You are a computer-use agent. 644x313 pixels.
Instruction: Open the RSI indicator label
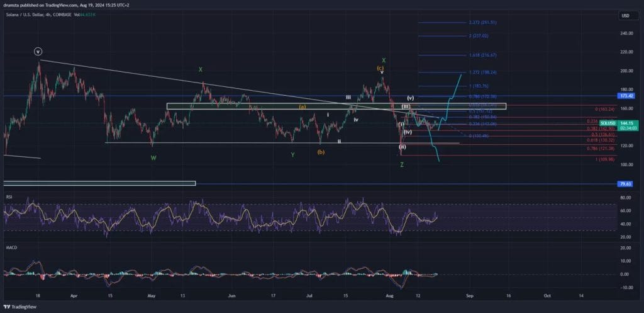8,196
